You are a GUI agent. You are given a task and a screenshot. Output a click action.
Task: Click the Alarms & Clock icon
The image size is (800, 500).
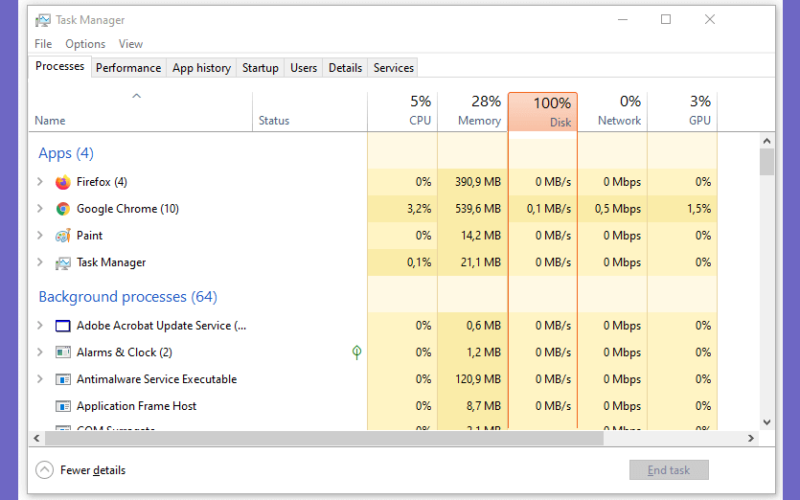pos(63,352)
